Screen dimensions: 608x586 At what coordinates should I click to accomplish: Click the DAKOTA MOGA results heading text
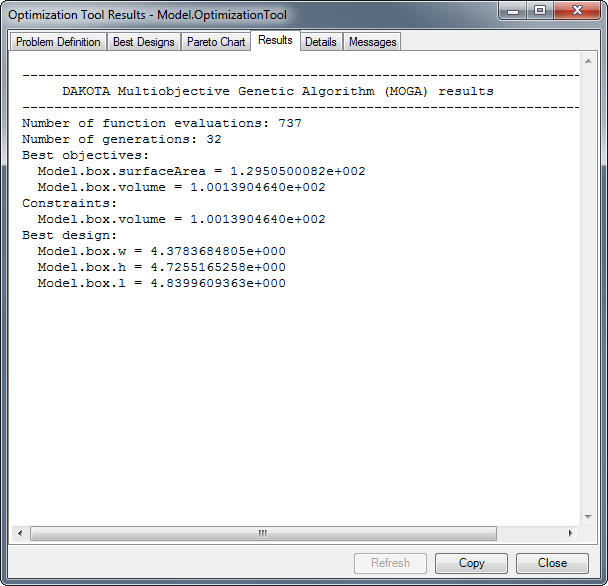[277, 91]
